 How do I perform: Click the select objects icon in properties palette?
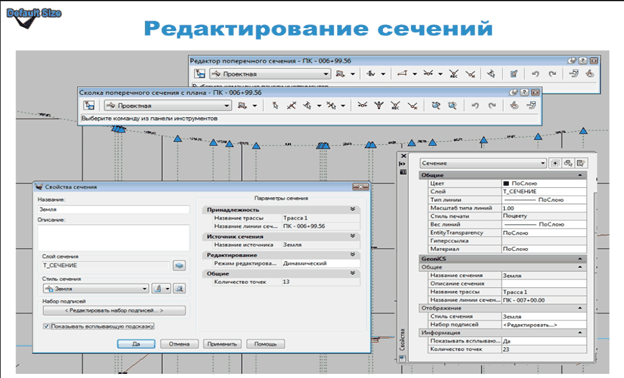568,163
